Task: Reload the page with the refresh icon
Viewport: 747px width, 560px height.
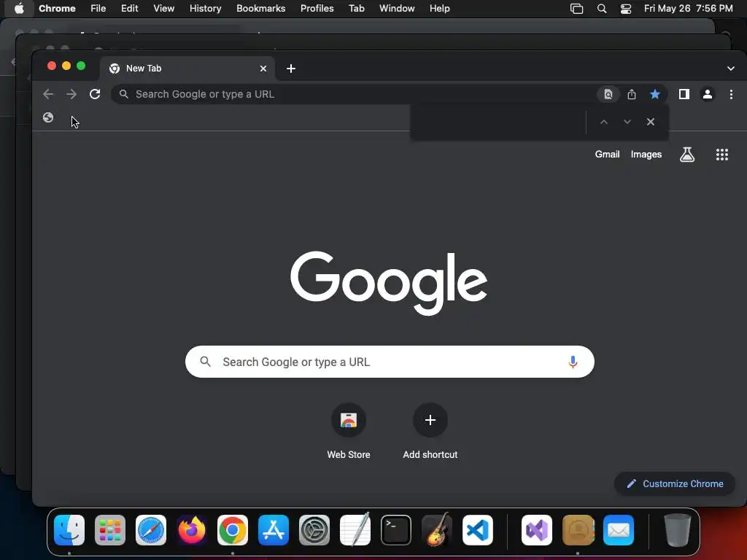Action: click(x=95, y=94)
